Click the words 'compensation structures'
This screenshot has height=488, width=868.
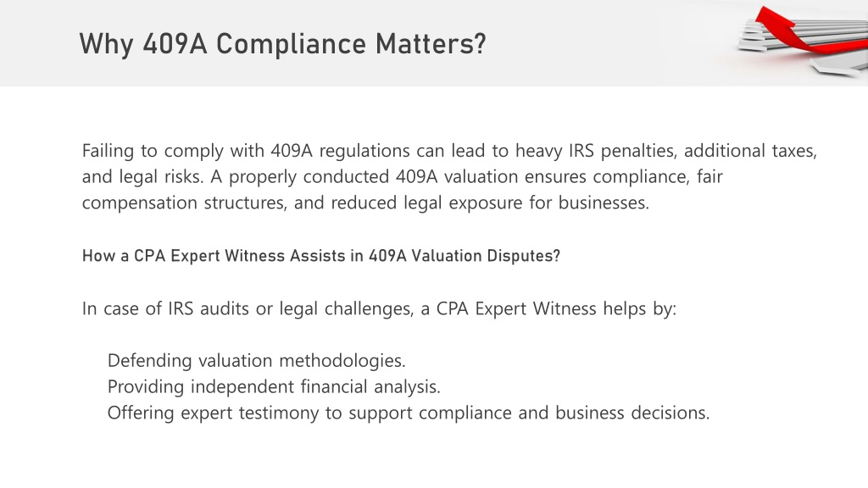[x=184, y=202]
